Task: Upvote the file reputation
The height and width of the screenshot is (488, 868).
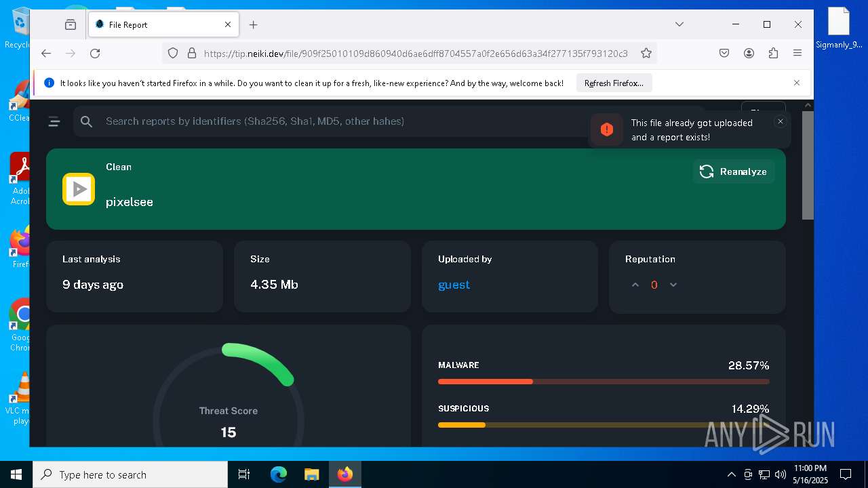Action: (635, 285)
